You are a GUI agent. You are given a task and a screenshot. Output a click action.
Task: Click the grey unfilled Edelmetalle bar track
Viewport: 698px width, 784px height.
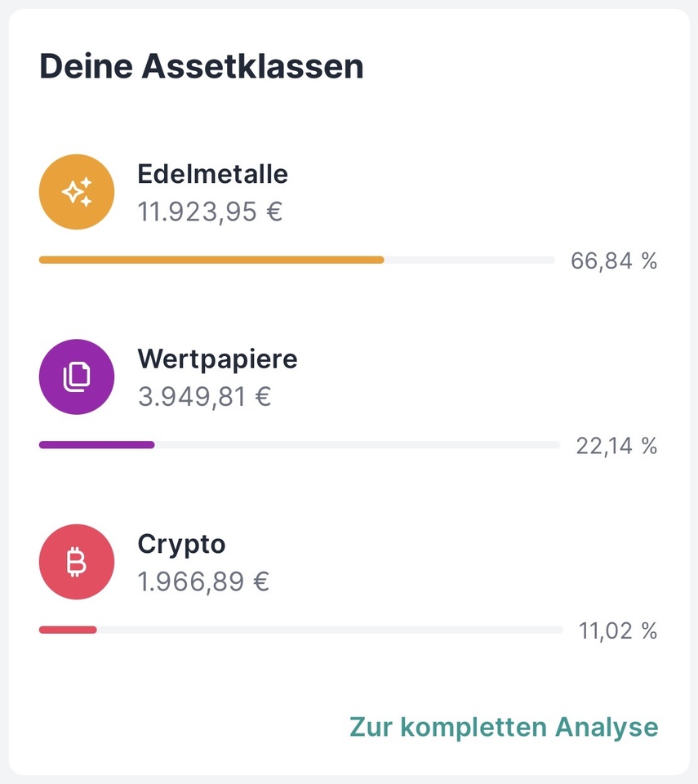coord(469,260)
